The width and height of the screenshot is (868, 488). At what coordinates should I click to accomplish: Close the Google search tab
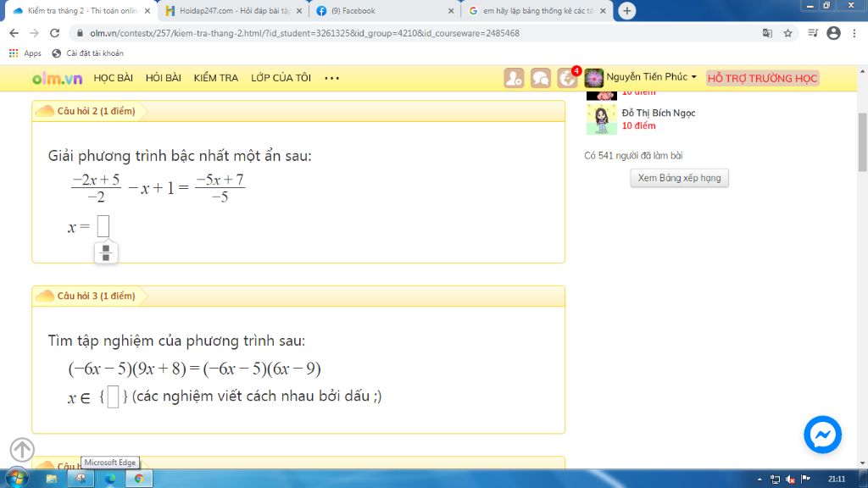(x=603, y=10)
